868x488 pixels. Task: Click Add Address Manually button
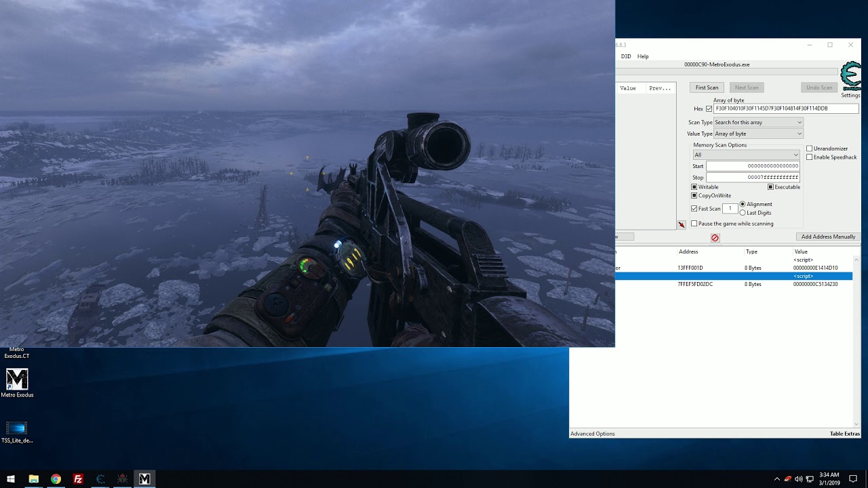click(x=828, y=237)
